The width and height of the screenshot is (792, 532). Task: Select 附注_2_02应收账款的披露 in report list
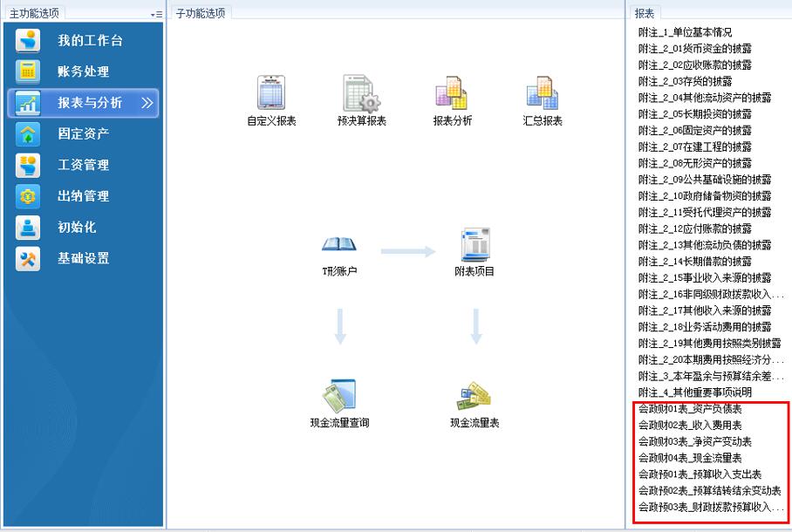[x=695, y=65]
